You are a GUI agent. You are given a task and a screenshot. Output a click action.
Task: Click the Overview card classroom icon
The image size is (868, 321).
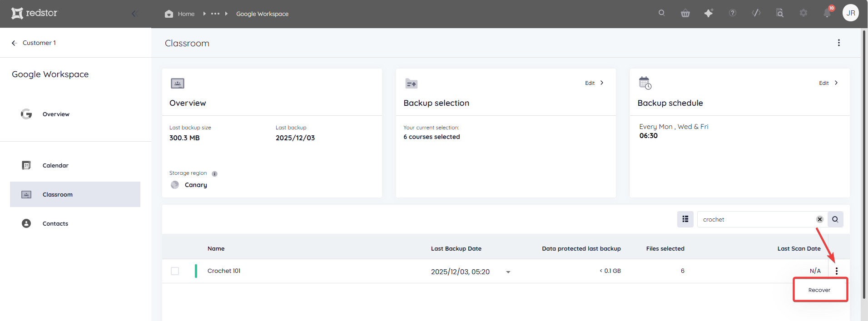(178, 83)
